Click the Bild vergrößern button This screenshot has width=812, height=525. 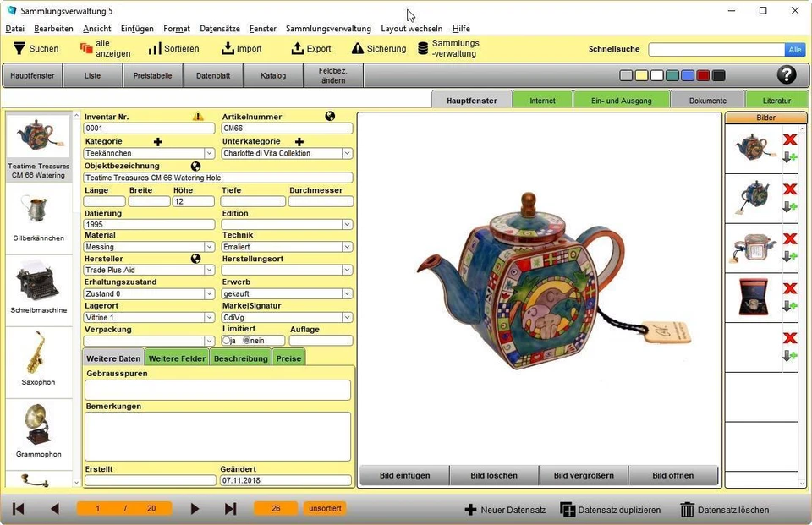pyautogui.click(x=584, y=475)
